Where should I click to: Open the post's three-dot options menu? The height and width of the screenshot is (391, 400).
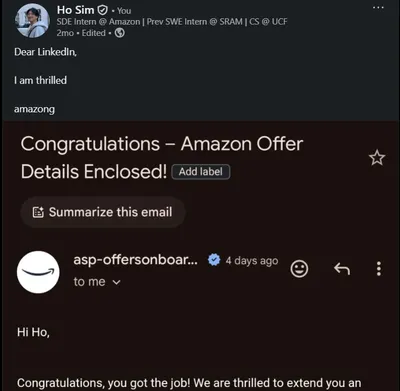click(x=378, y=8)
